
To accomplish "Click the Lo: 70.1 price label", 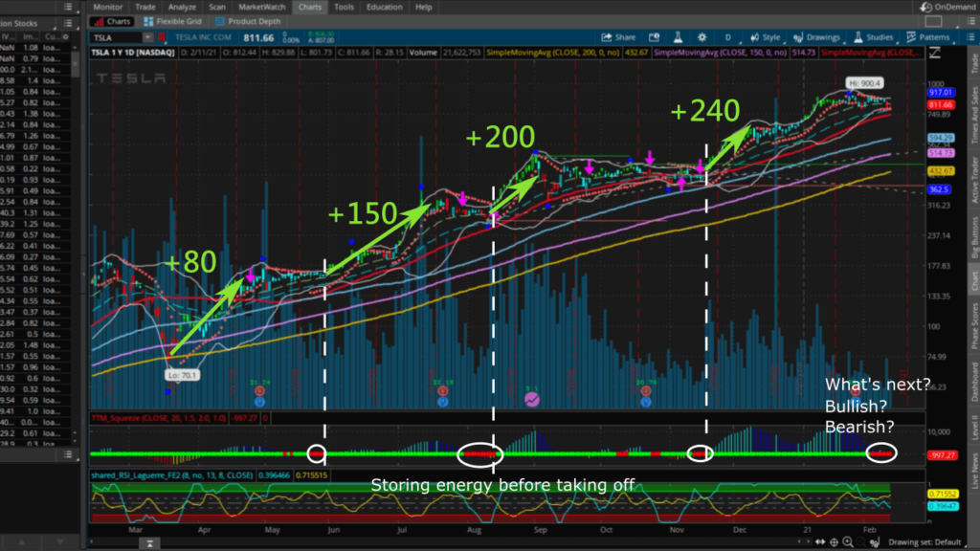I will [x=182, y=375].
